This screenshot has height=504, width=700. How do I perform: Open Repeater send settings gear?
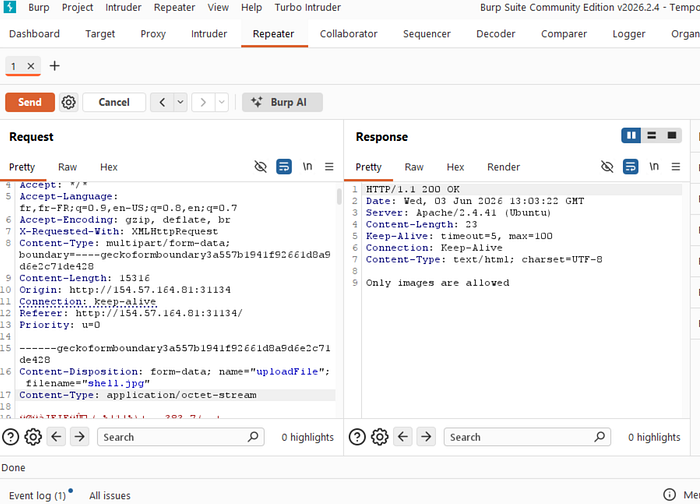pos(68,102)
